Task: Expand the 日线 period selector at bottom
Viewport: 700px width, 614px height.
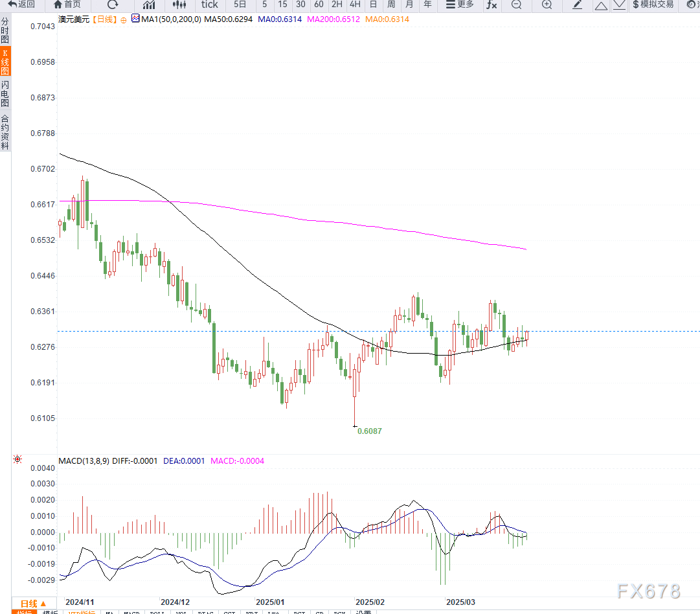Action: [x=34, y=603]
